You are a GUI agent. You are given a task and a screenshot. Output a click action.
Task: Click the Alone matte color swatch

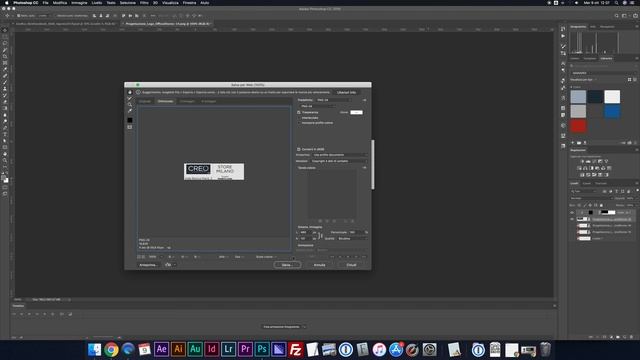[356, 112]
